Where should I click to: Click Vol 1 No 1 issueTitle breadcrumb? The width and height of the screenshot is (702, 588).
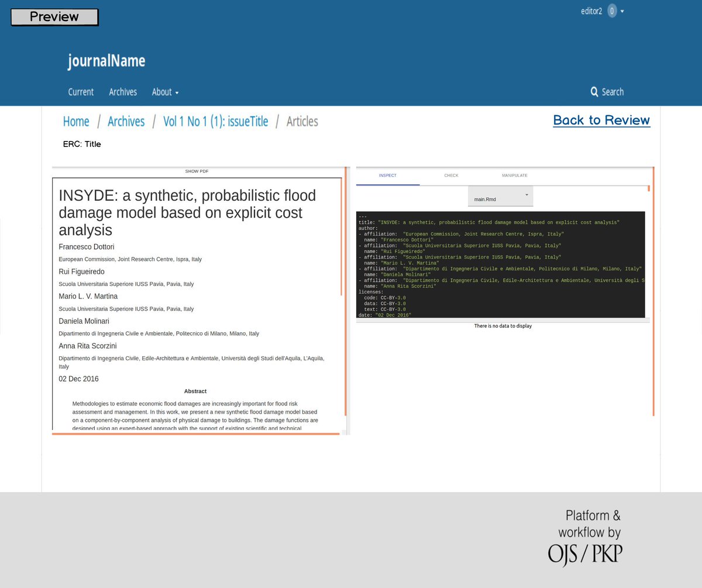(x=215, y=121)
